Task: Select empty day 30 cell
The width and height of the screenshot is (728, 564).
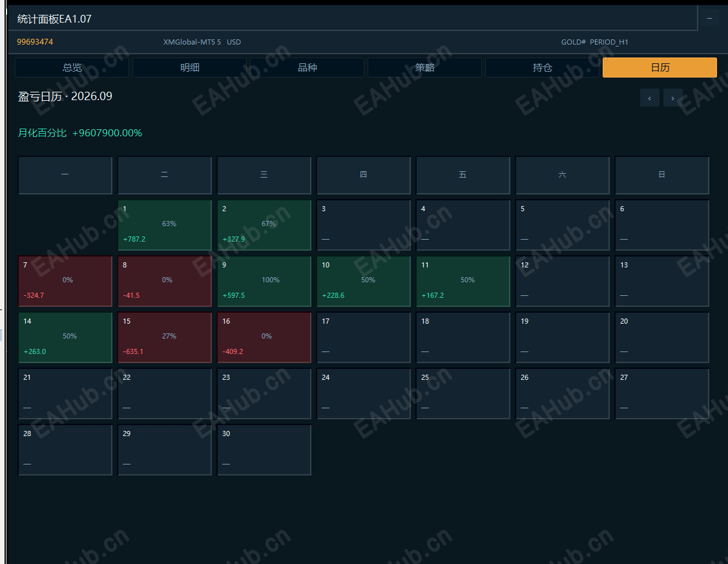Action: pos(264,450)
